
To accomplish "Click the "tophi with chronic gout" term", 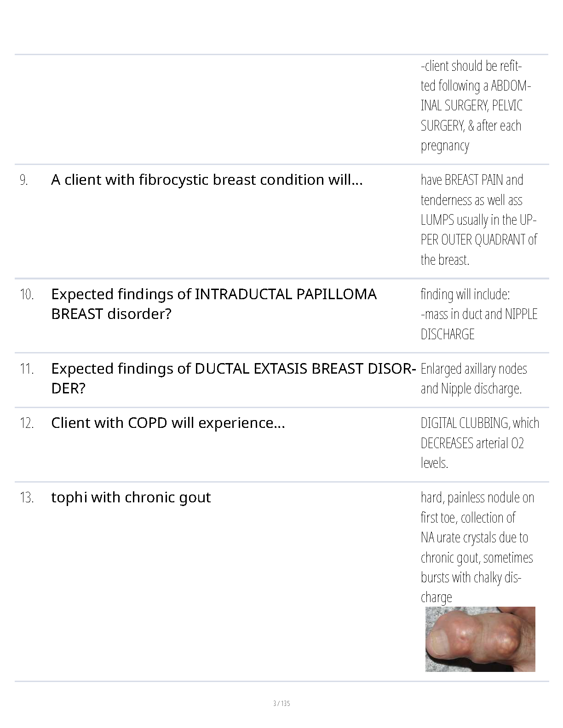I will [x=131, y=497].
